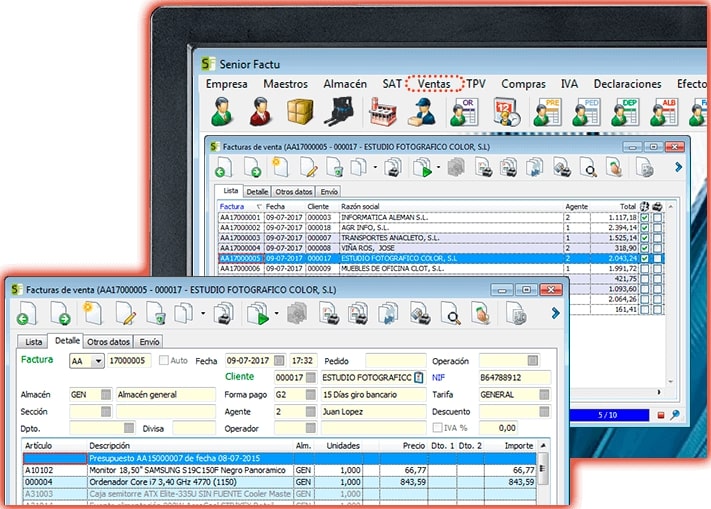Open the PED orders icon

point(586,111)
